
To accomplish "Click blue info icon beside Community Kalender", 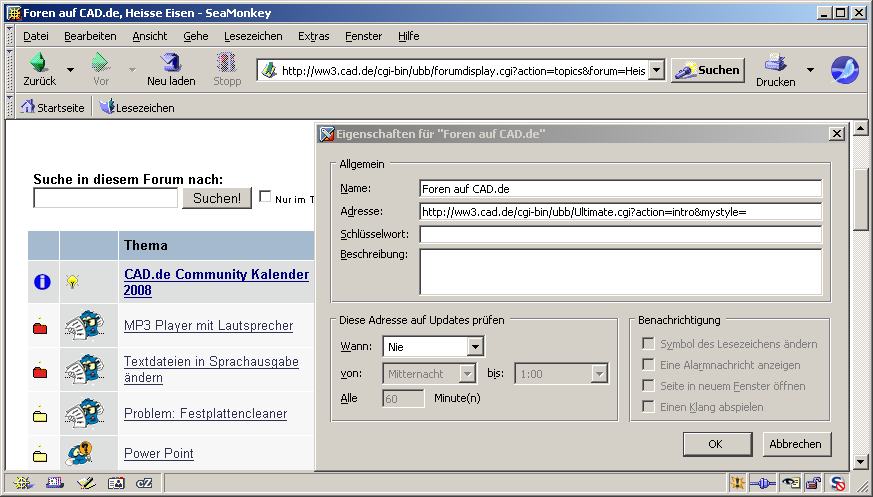I will (42, 282).
